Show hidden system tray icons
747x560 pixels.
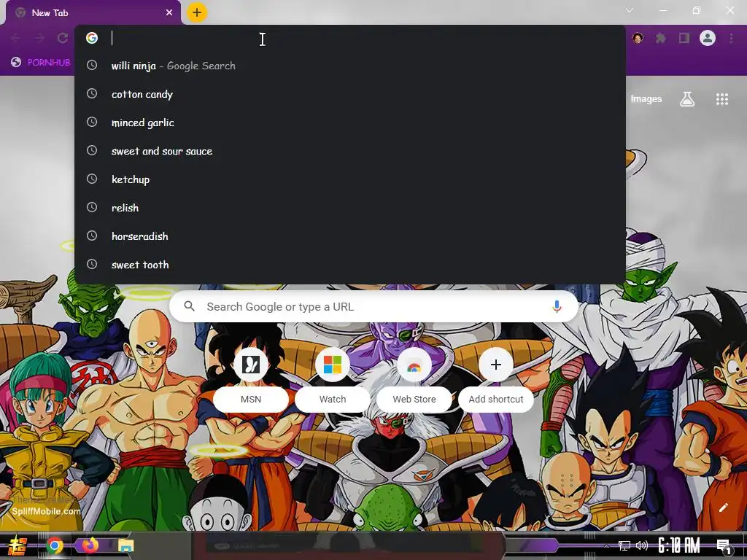[x=606, y=545]
